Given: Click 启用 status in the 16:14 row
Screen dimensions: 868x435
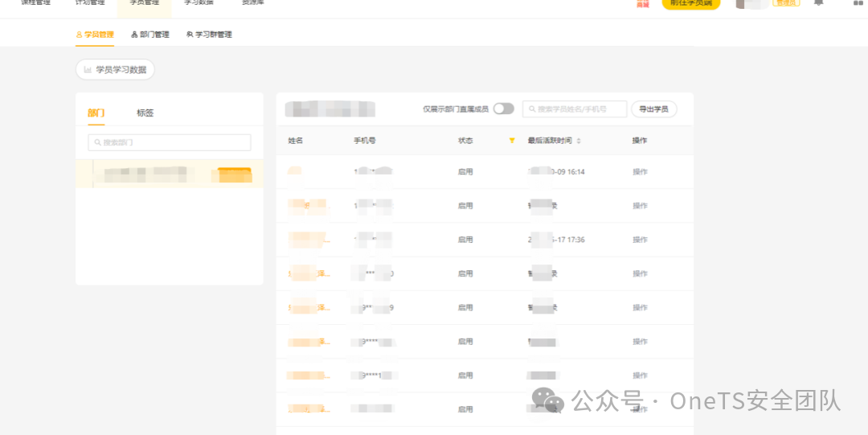Looking at the screenshot, I should tap(465, 172).
